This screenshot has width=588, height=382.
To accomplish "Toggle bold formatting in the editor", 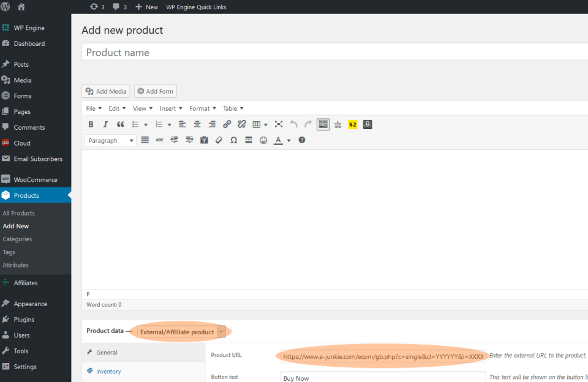I will click(91, 124).
